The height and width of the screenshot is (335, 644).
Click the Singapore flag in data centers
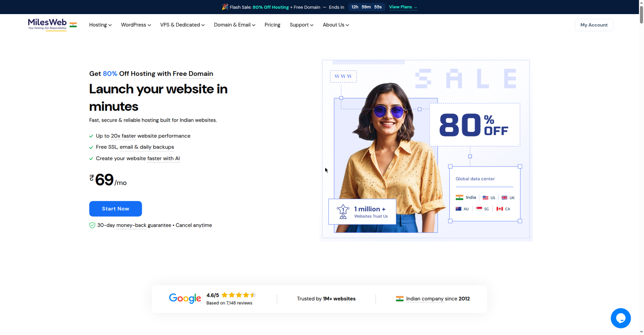(x=479, y=209)
